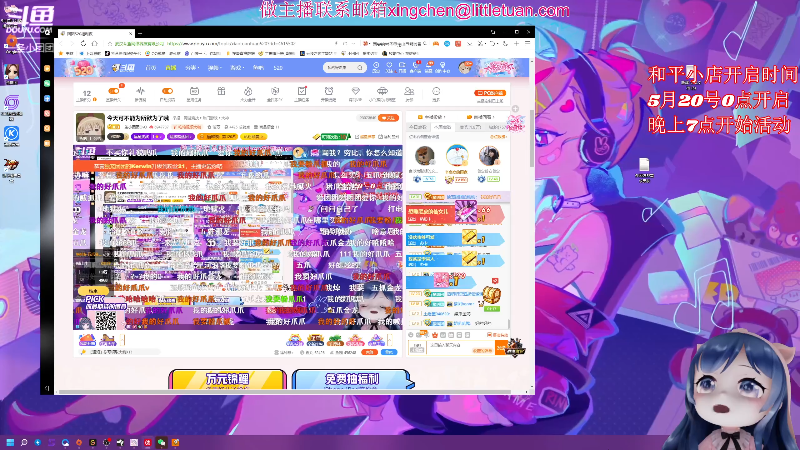This screenshot has width=800, height=450.
Task: Expand the third Douyu navigation dropdown
Action: pyautogui.click(x=192, y=68)
